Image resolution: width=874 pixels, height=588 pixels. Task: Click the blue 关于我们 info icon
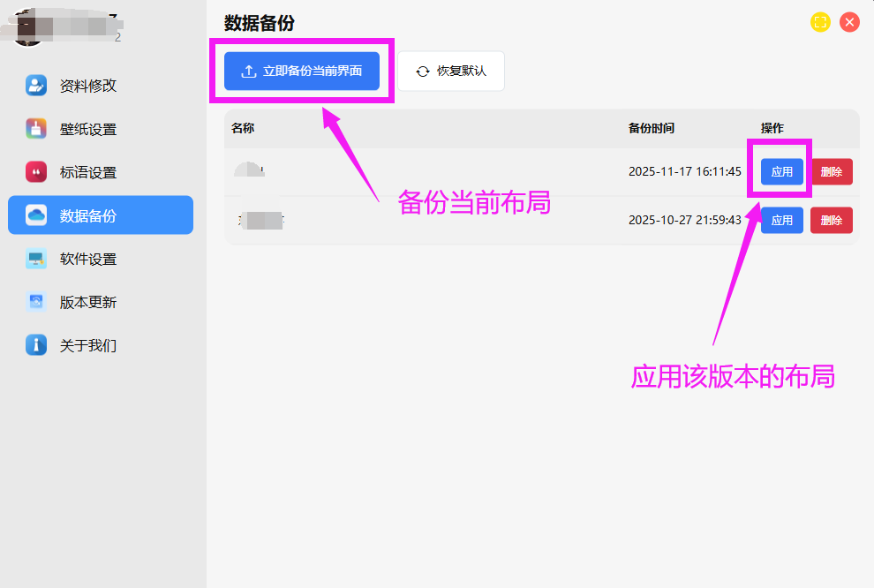coord(36,345)
